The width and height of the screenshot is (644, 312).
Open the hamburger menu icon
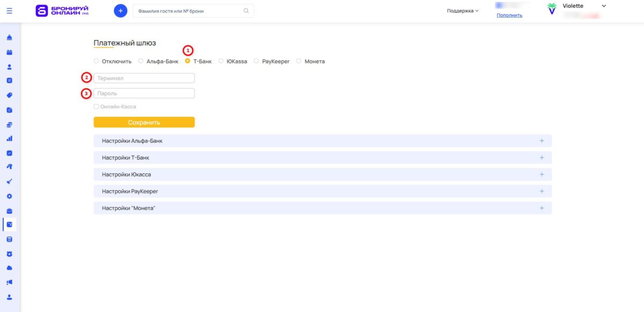[9, 11]
